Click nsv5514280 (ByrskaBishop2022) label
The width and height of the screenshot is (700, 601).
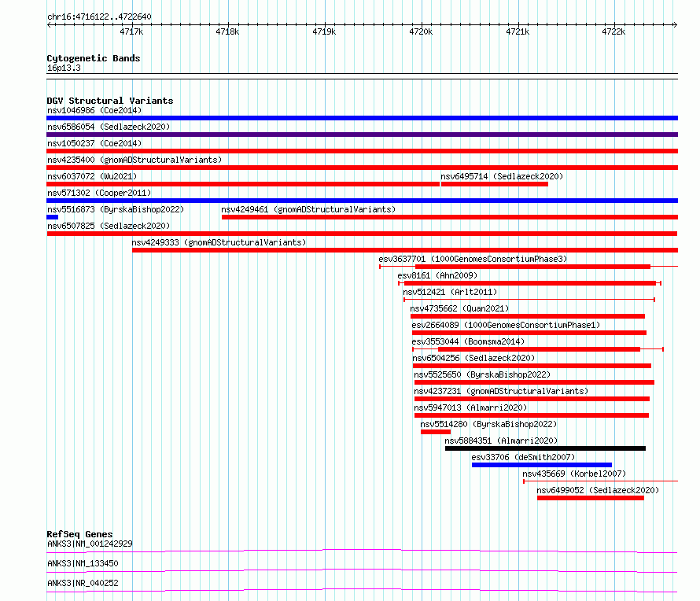click(489, 424)
